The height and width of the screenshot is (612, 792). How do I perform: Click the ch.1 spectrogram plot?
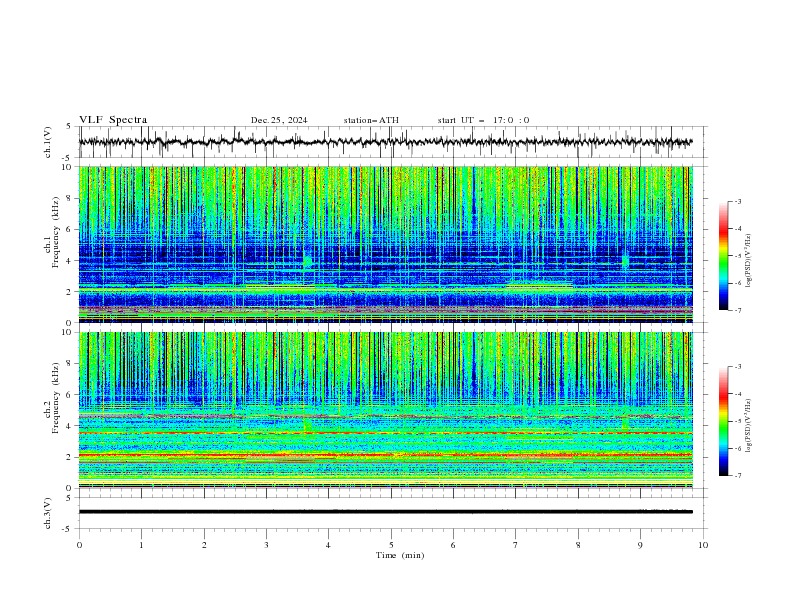coord(386,244)
